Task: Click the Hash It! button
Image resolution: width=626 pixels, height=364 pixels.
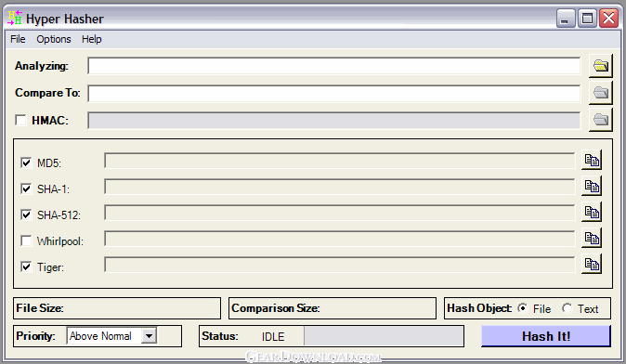Action: 546,336
